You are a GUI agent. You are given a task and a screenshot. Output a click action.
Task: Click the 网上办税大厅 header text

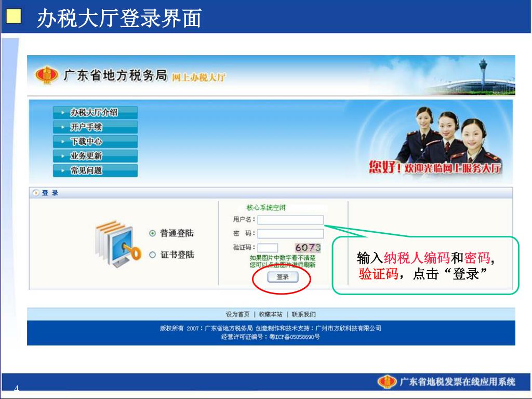tap(198, 78)
